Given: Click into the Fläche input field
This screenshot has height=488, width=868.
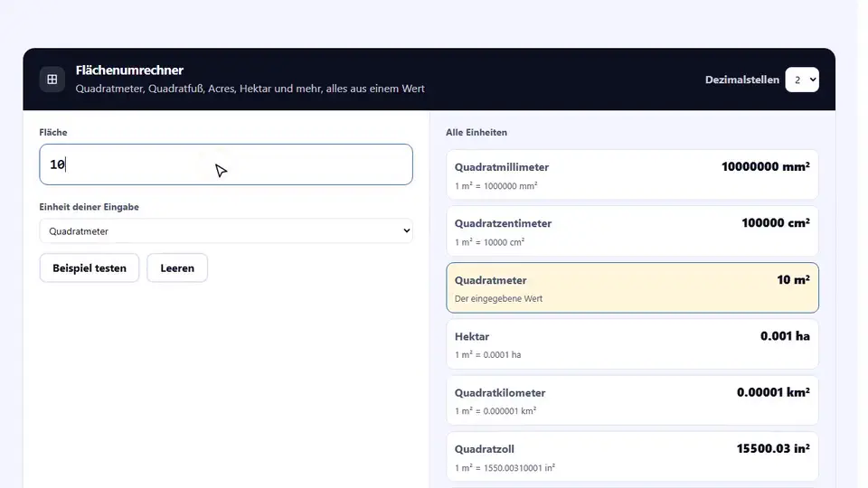Looking at the screenshot, I should click(x=226, y=164).
